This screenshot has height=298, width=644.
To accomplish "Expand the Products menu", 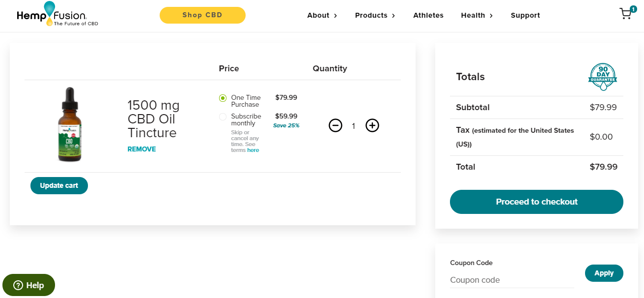I will coord(375,15).
